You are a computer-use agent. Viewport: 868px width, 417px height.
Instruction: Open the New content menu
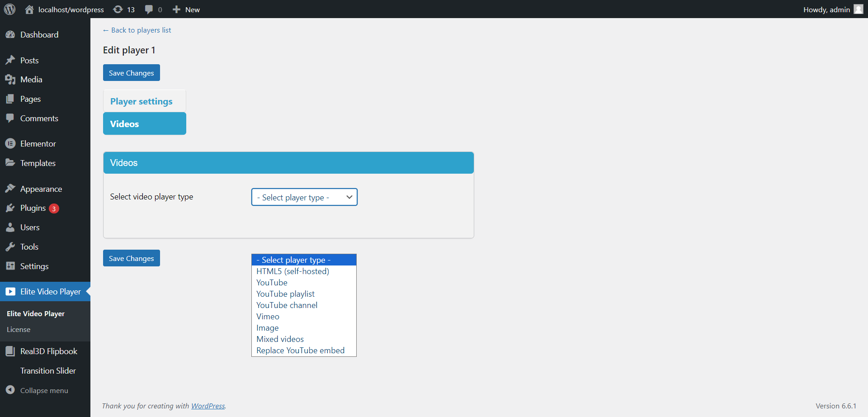click(186, 9)
